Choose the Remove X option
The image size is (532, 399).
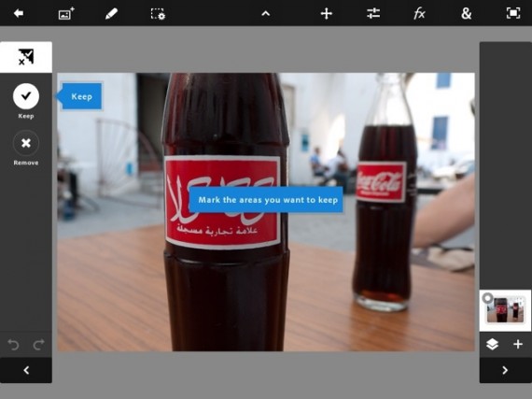tap(26, 143)
